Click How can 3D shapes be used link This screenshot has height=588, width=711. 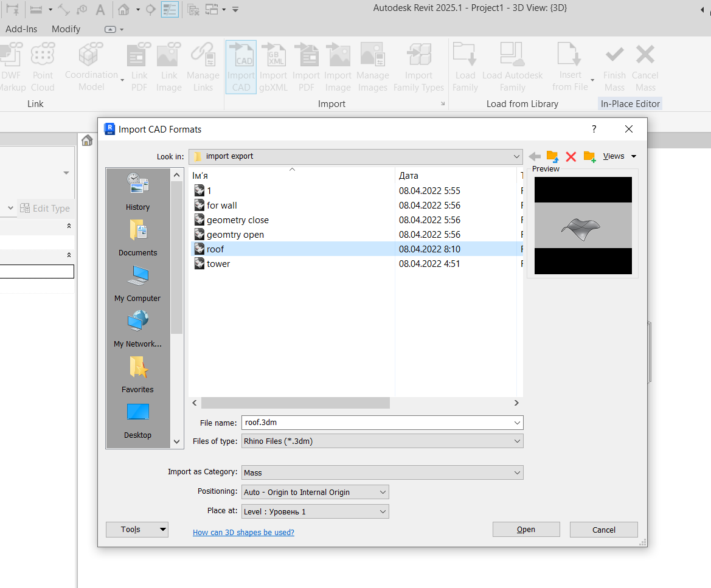(243, 532)
